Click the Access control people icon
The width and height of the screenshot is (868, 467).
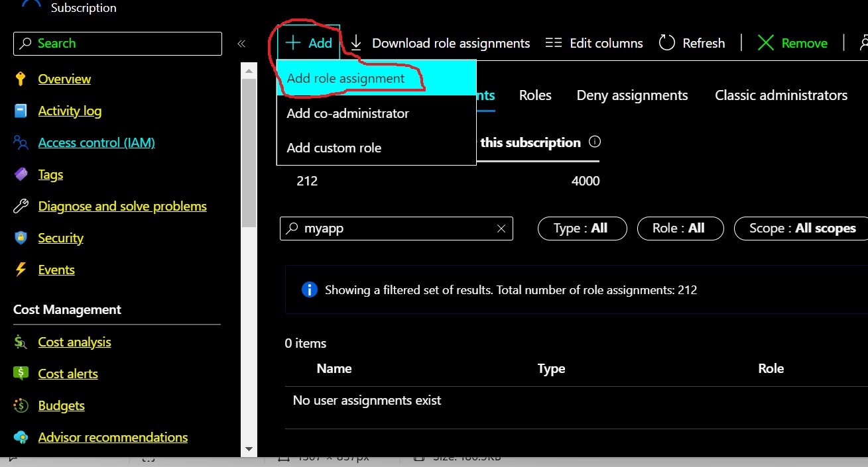pyautogui.click(x=21, y=142)
